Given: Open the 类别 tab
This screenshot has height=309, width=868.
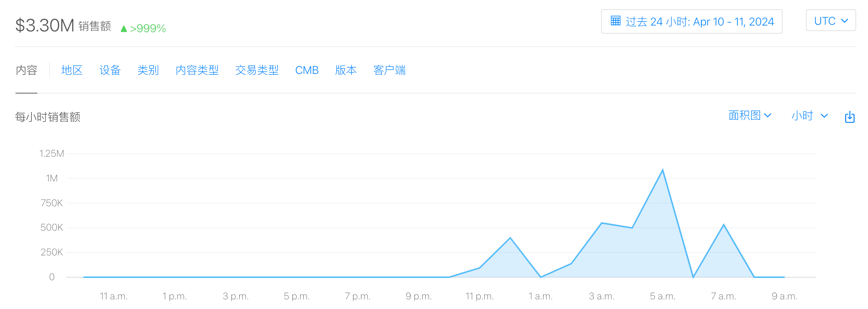Looking at the screenshot, I should tap(148, 70).
